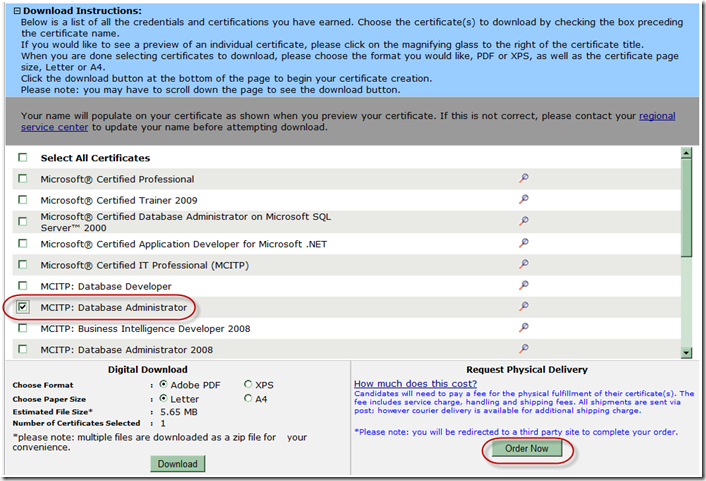Preview the Microsoft Certified Trainer 2009 certificate
Image resolution: width=706 pixels, height=481 pixels.
tap(524, 199)
